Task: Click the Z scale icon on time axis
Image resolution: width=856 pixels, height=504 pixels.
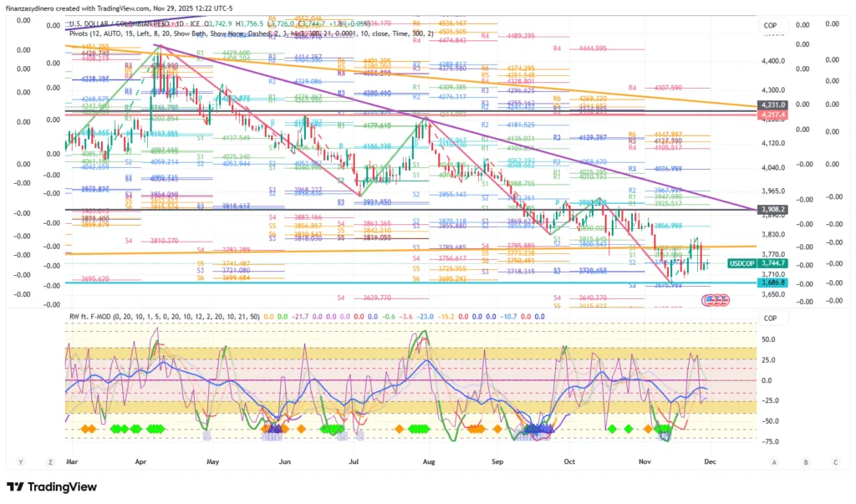Action: 48,461
